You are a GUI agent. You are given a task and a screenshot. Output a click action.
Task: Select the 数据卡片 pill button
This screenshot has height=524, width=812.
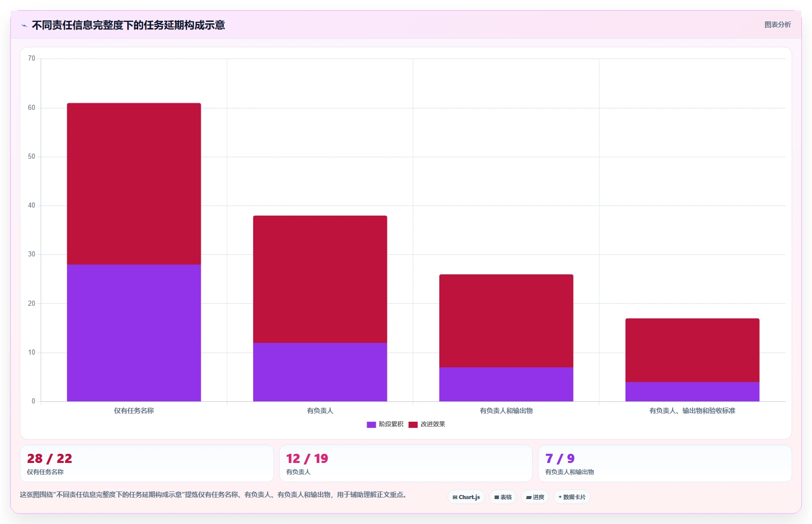(x=572, y=497)
